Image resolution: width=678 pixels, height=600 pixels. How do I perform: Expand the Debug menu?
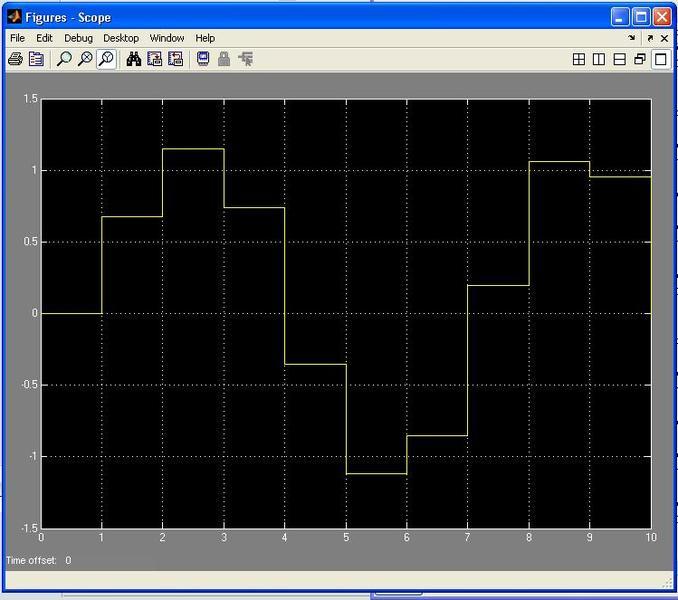78,38
